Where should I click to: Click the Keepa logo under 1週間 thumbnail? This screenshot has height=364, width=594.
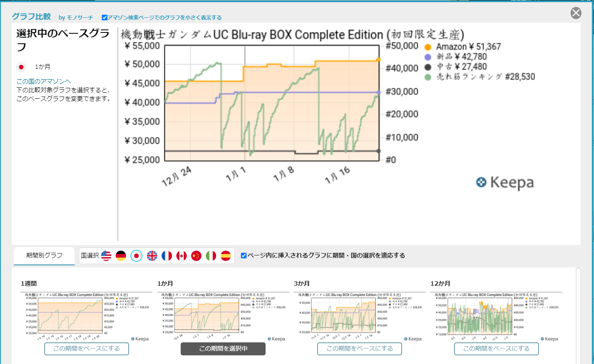click(x=140, y=339)
